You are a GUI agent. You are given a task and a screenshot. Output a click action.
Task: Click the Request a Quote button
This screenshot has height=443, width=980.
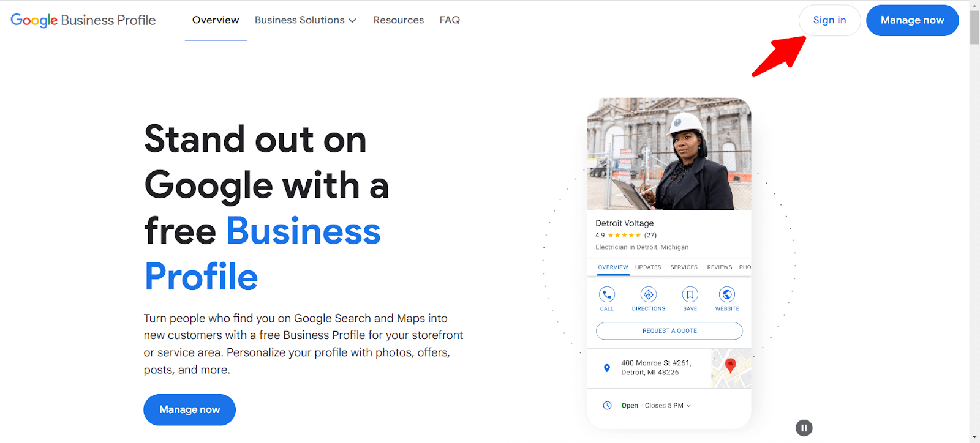coord(669,331)
